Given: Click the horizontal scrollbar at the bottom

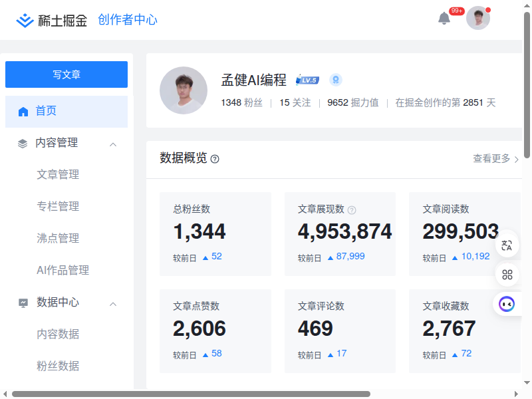Looking at the screenshot, I should tap(191, 394).
